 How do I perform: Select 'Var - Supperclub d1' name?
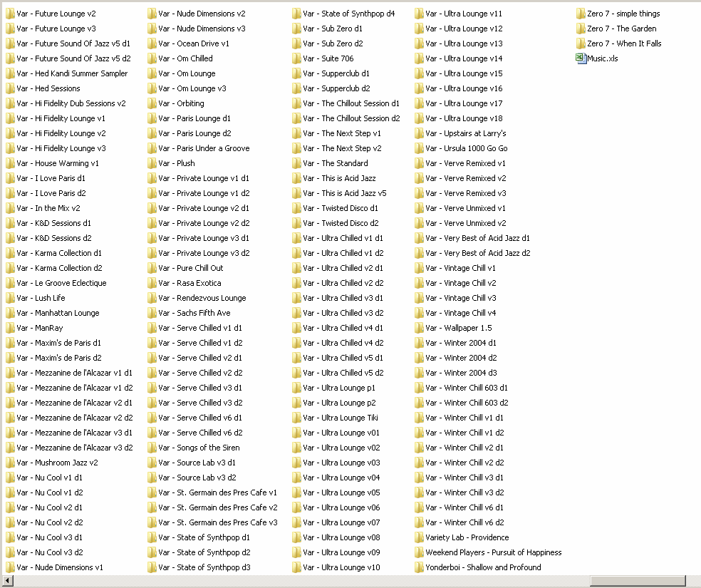click(336, 73)
